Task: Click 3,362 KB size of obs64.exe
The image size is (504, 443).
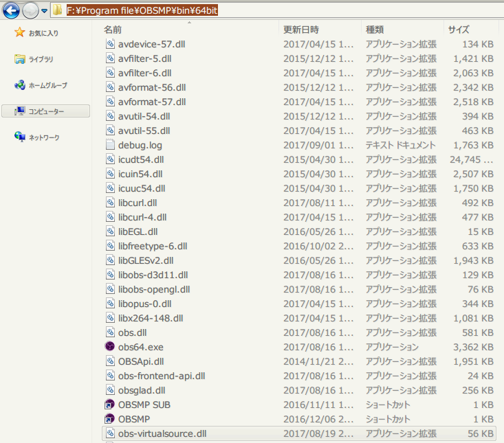Action: click(x=473, y=347)
